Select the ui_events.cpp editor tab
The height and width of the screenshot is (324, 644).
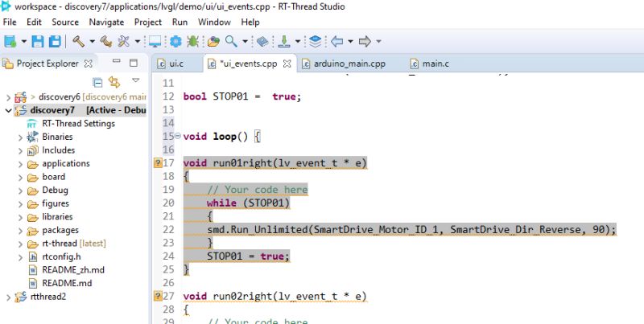click(x=248, y=64)
